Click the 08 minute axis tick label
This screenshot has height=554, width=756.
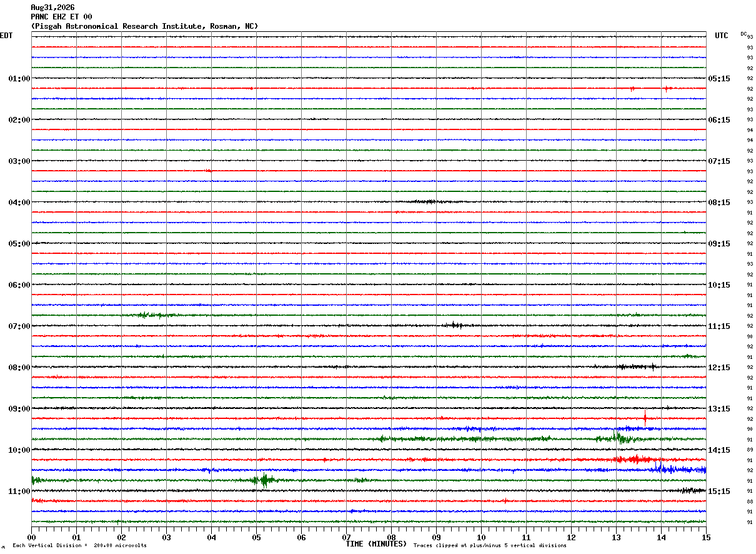click(x=391, y=537)
